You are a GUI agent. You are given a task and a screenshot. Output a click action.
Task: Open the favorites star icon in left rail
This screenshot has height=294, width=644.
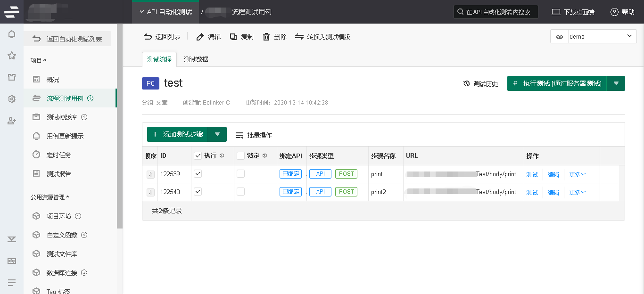pyautogui.click(x=12, y=56)
